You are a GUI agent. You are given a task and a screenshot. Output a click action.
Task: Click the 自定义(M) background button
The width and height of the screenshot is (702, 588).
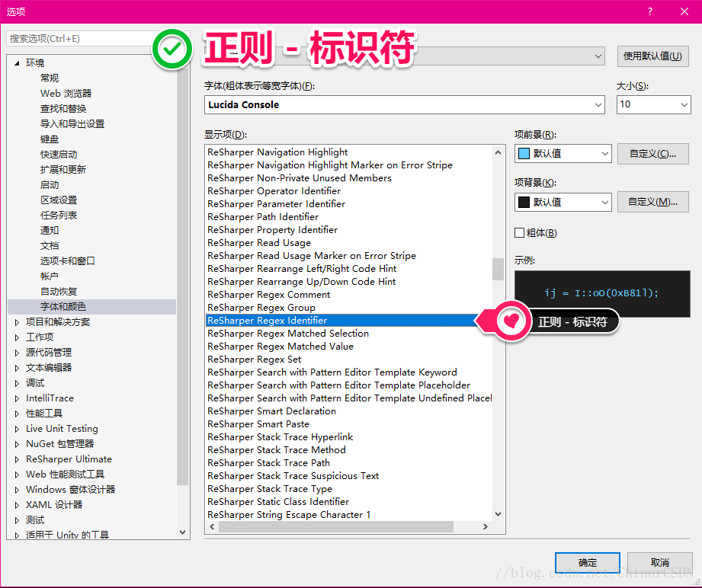click(652, 202)
